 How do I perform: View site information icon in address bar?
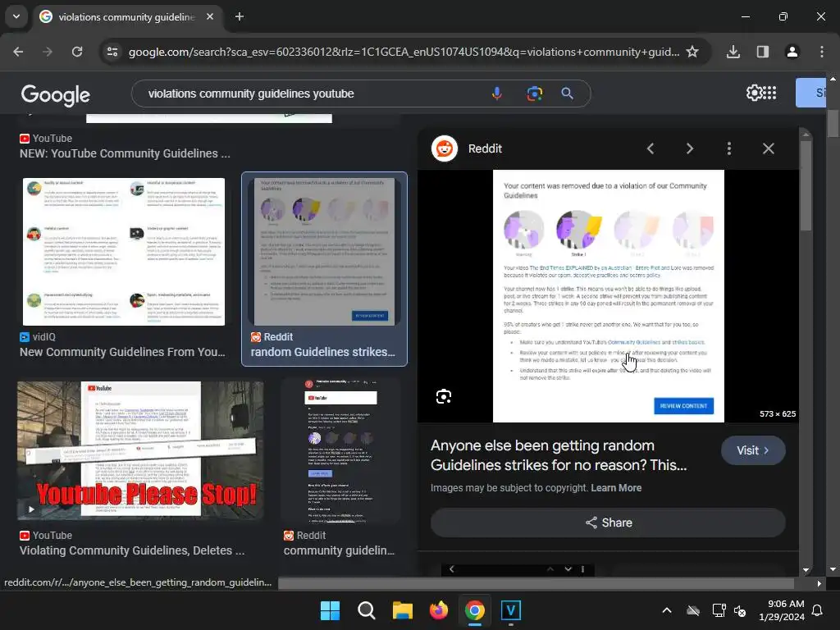pos(112,52)
